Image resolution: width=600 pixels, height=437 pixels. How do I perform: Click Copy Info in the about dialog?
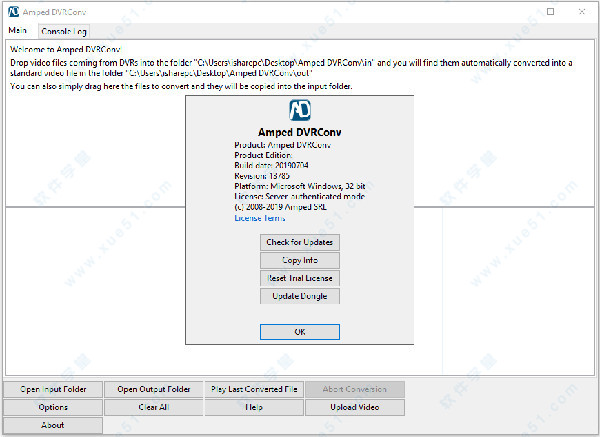pyautogui.click(x=299, y=260)
